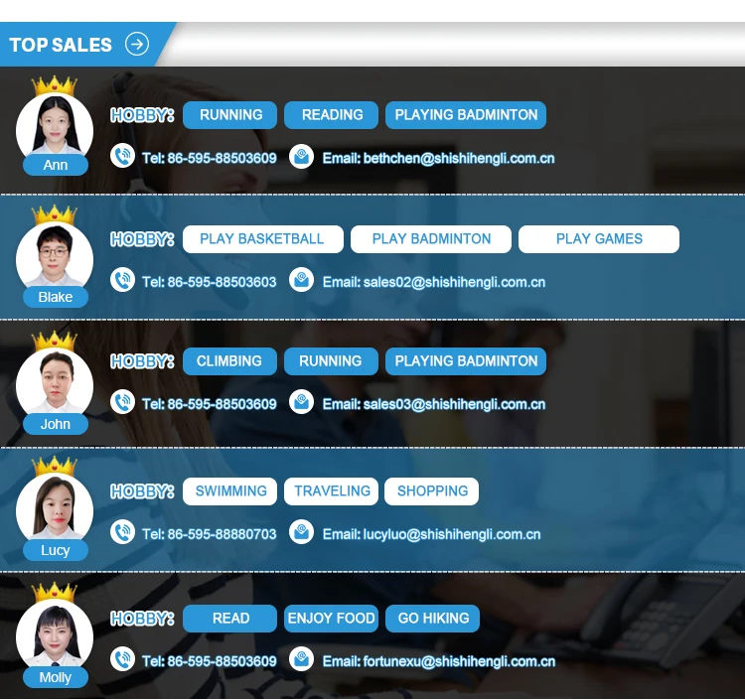This screenshot has height=700, width=745.
Task: Select the PLAY BASKETBALL hobby tag
Action: coord(263,239)
